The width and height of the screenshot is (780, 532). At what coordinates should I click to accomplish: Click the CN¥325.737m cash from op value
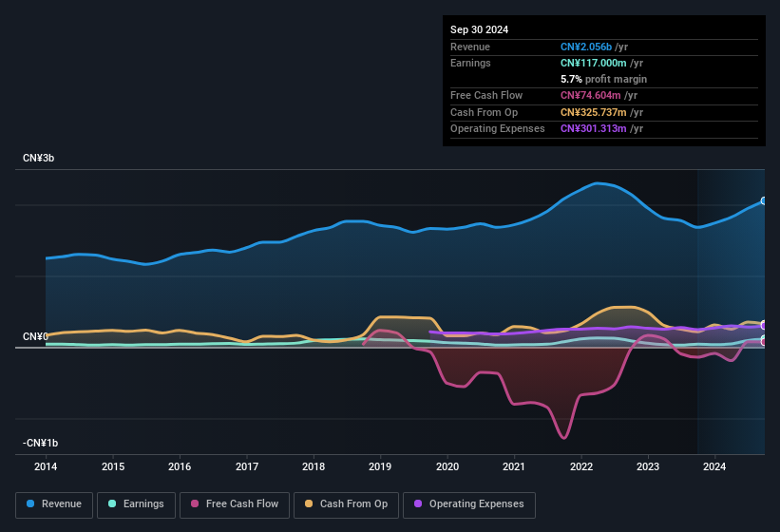[x=594, y=112]
